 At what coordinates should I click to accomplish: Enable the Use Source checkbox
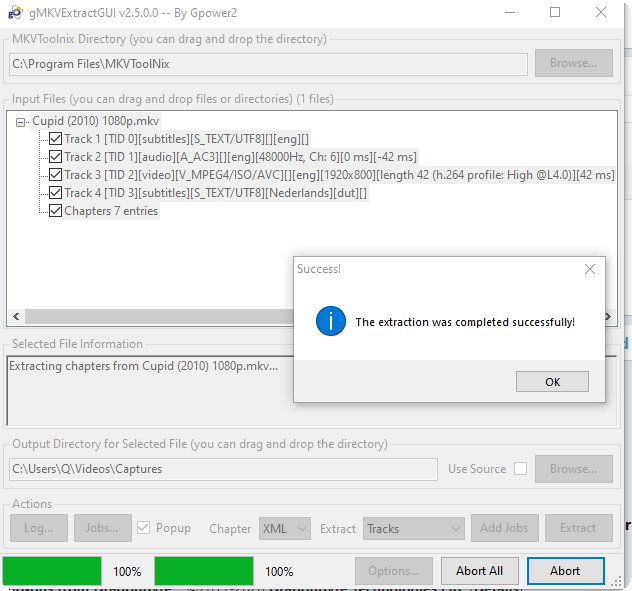(x=520, y=469)
